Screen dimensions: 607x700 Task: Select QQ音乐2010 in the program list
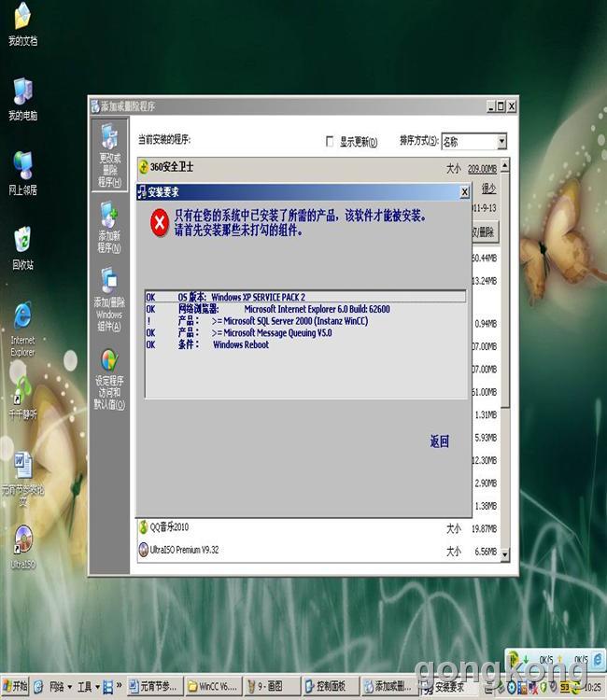coord(169,527)
